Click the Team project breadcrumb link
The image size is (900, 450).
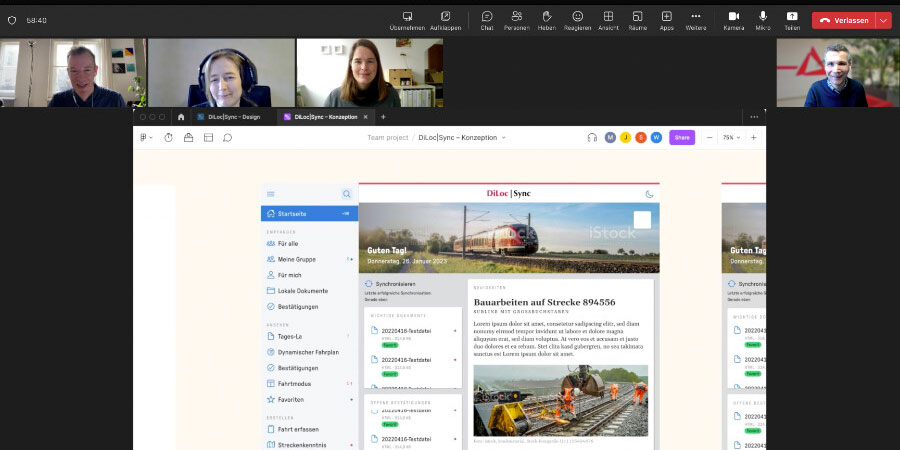coord(387,138)
